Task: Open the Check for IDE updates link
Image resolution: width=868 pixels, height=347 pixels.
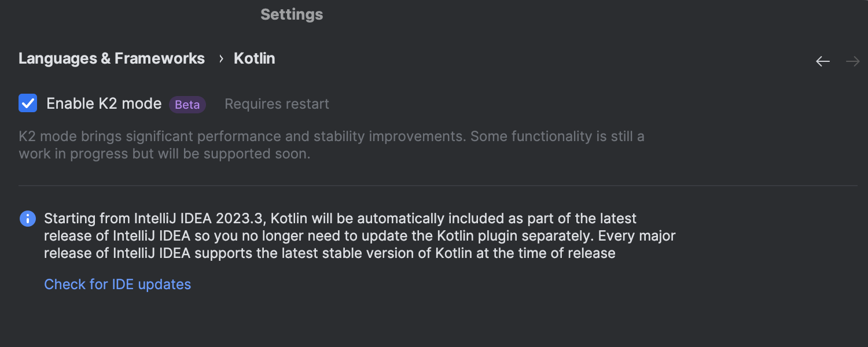Action: click(117, 285)
